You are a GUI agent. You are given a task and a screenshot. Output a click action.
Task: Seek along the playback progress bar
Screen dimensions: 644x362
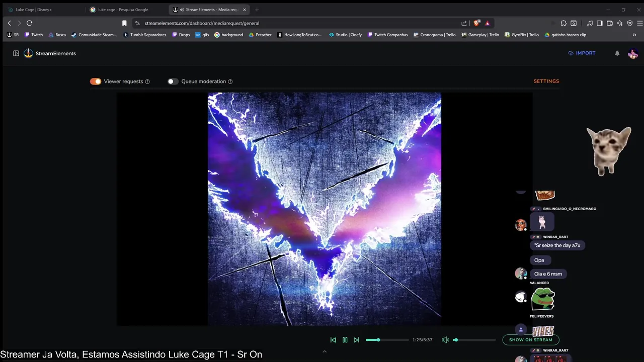tap(387, 340)
